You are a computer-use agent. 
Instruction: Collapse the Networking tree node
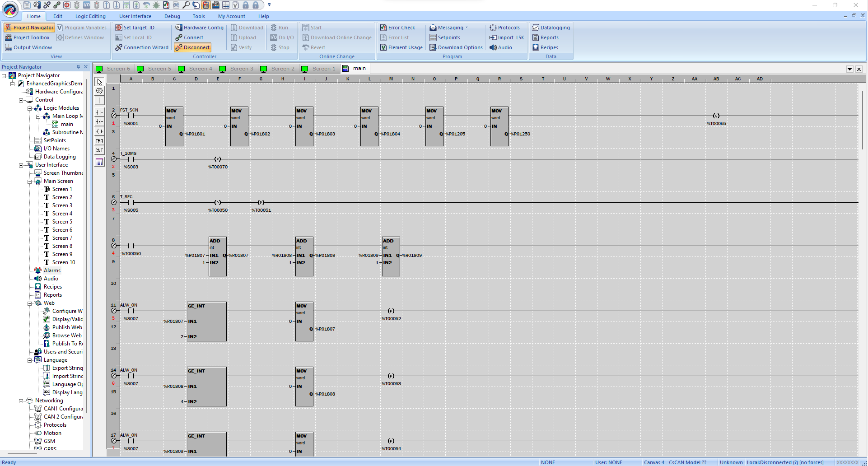click(21, 401)
